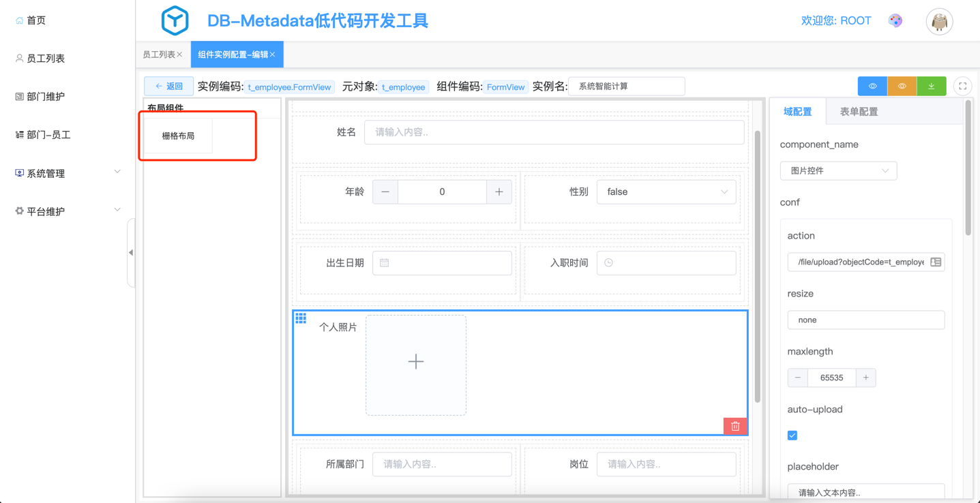Image resolution: width=980 pixels, height=503 pixels.
Task: Click the plus icon to upload personal photo
Action: [416, 362]
